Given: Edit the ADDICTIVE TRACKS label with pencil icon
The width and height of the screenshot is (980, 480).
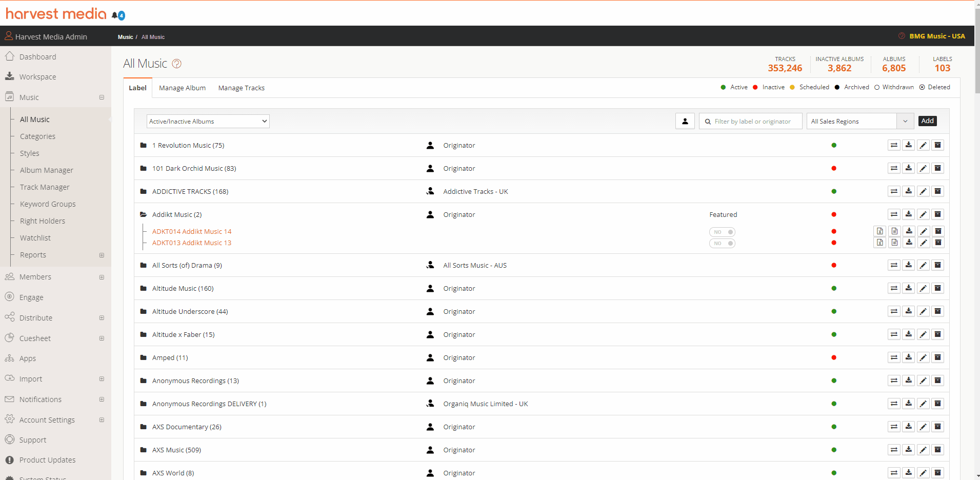Looking at the screenshot, I should pos(923,191).
